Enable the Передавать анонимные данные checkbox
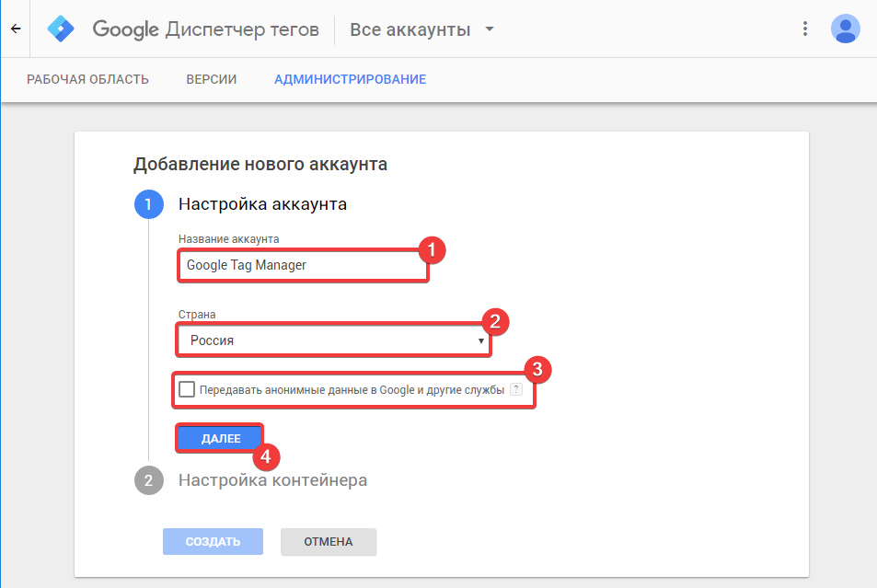The image size is (877, 588). pos(187,389)
